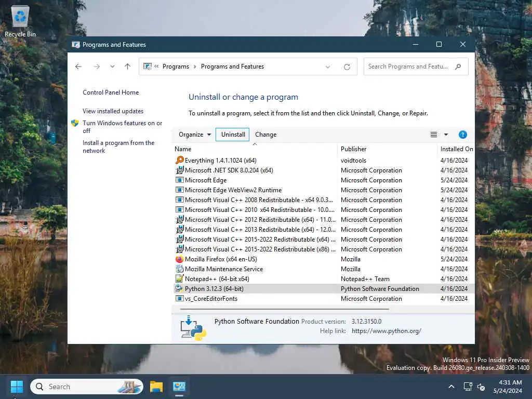The width and height of the screenshot is (532, 399).
Task: Show hidden system tray icons
Action: point(451,387)
